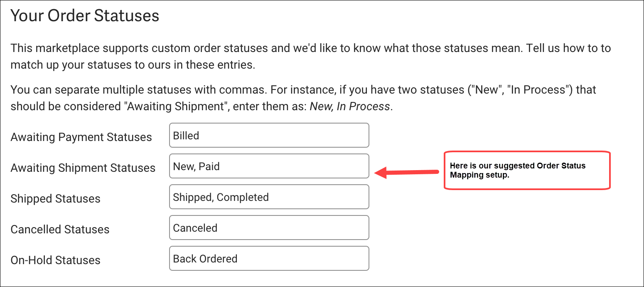Focus the On-Hold Statuses text box
This screenshot has width=644, height=287.
coord(269,258)
